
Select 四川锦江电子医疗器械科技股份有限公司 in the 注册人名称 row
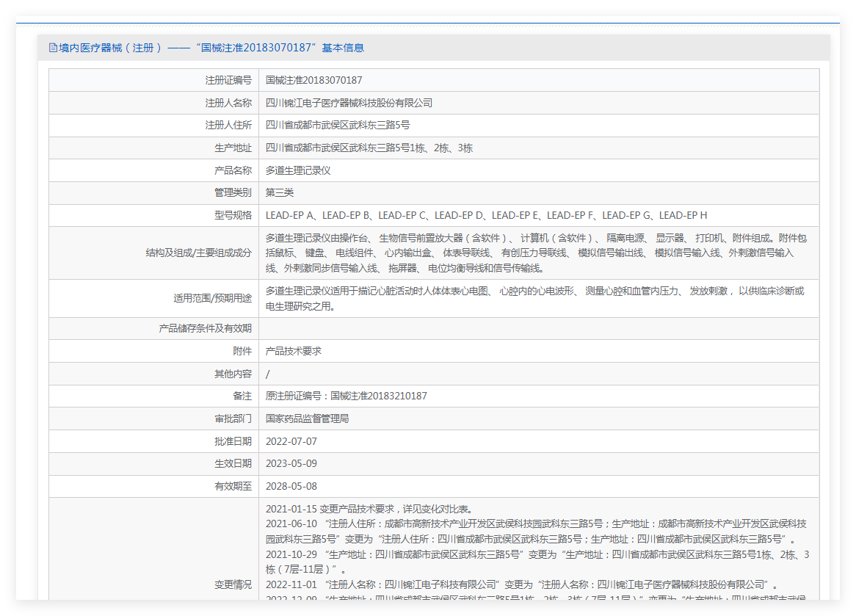pyautogui.click(x=349, y=104)
